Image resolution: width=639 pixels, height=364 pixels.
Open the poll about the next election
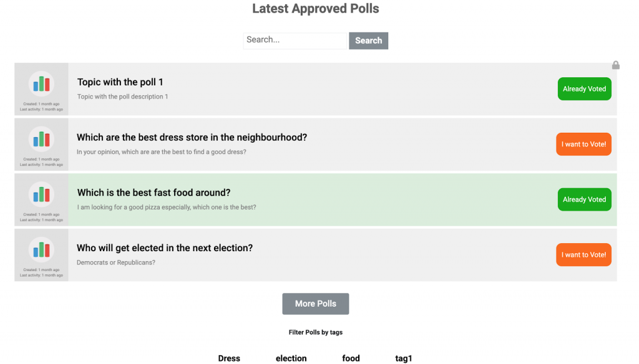165,247
